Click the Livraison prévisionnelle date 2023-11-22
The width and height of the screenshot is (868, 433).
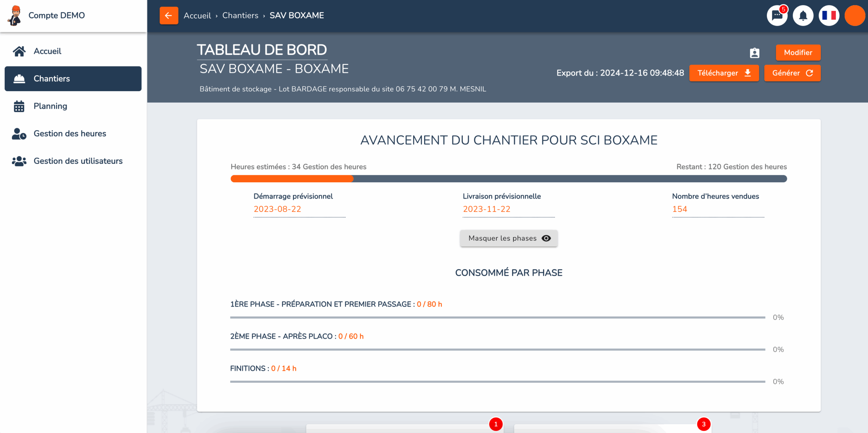point(487,209)
